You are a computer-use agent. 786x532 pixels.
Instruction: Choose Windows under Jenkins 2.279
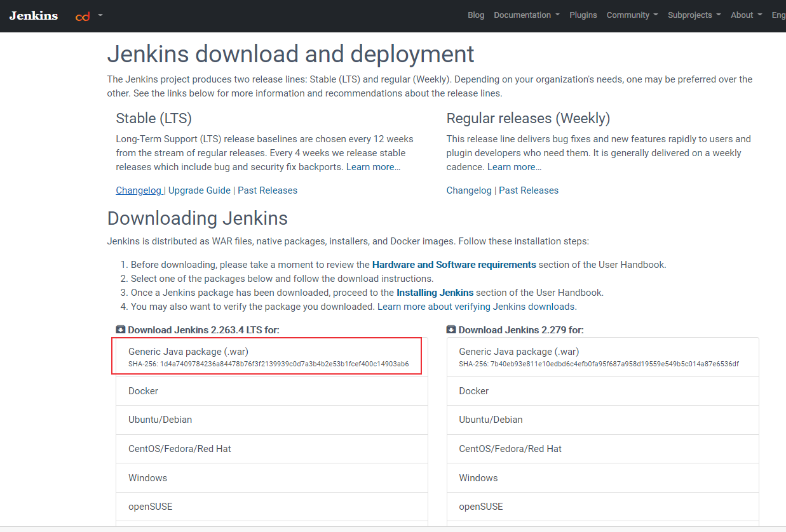(x=603, y=478)
